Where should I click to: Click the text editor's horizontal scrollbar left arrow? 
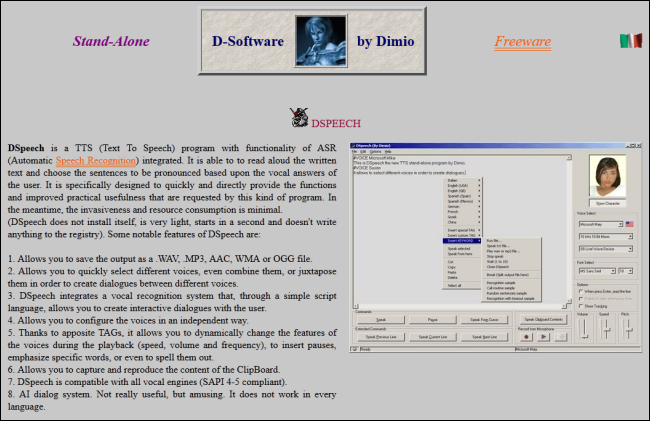pyautogui.click(x=355, y=306)
